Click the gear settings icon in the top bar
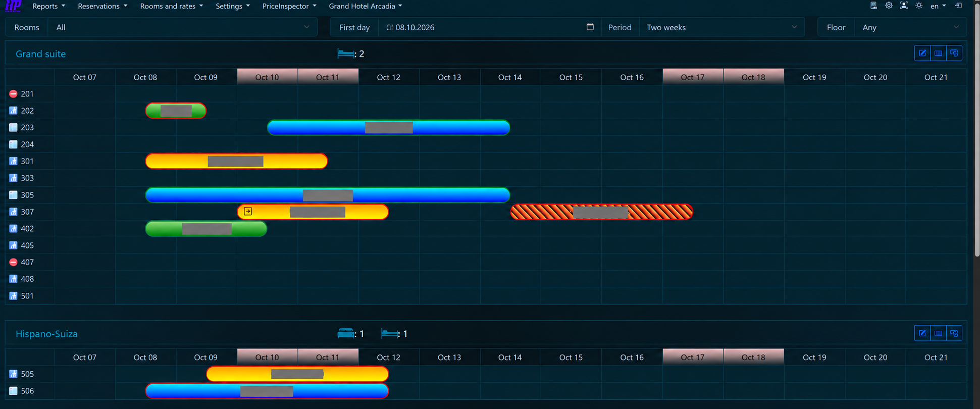 click(x=889, y=6)
